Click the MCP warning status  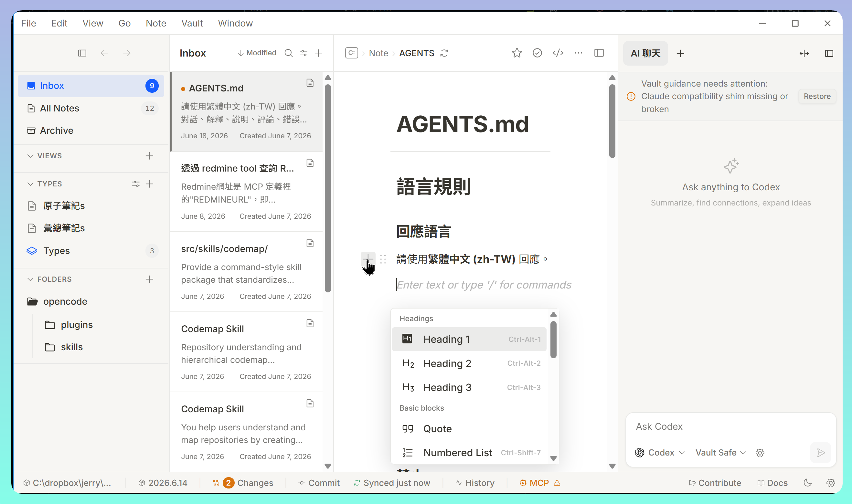(x=540, y=483)
